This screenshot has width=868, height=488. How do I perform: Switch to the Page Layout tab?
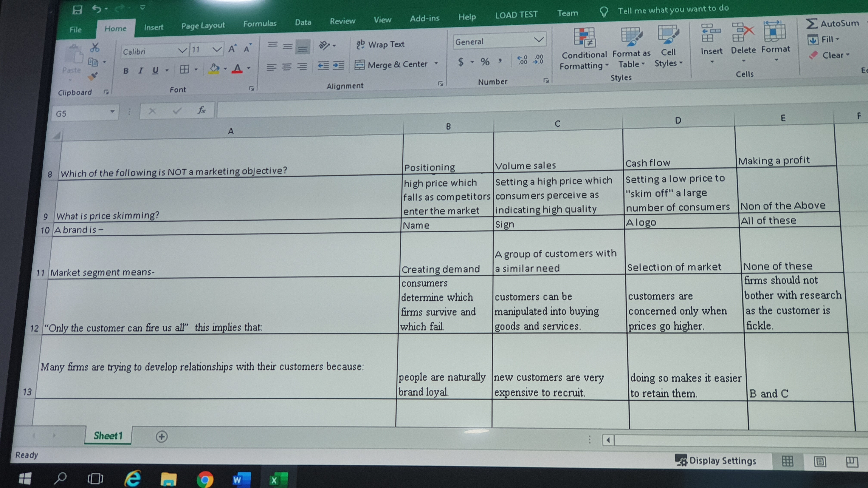[203, 25]
